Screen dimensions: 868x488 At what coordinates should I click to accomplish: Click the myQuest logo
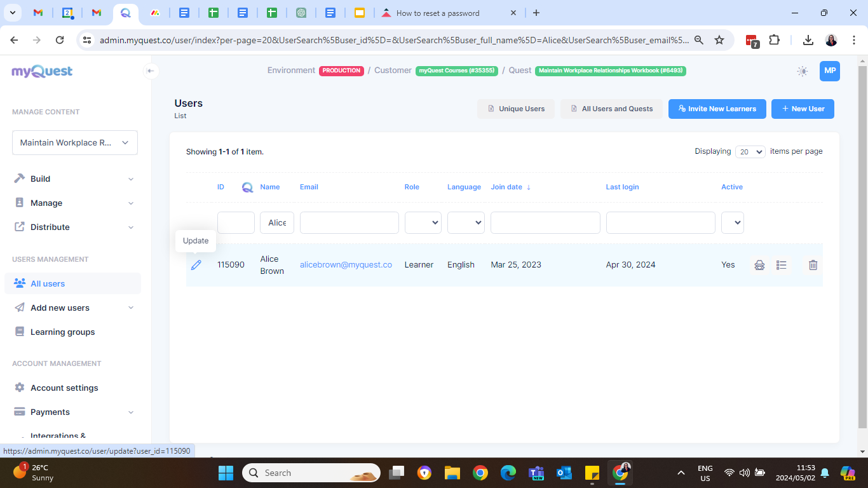(42, 71)
